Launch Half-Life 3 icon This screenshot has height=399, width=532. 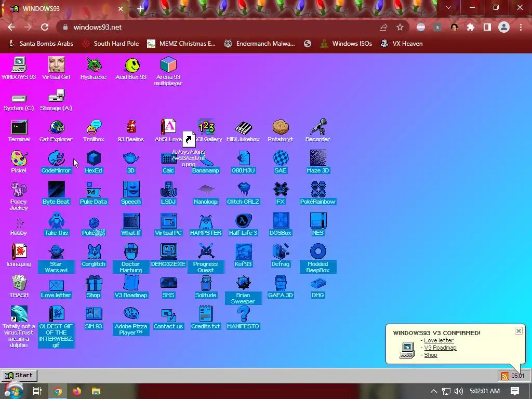pyautogui.click(x=243, y=224)
